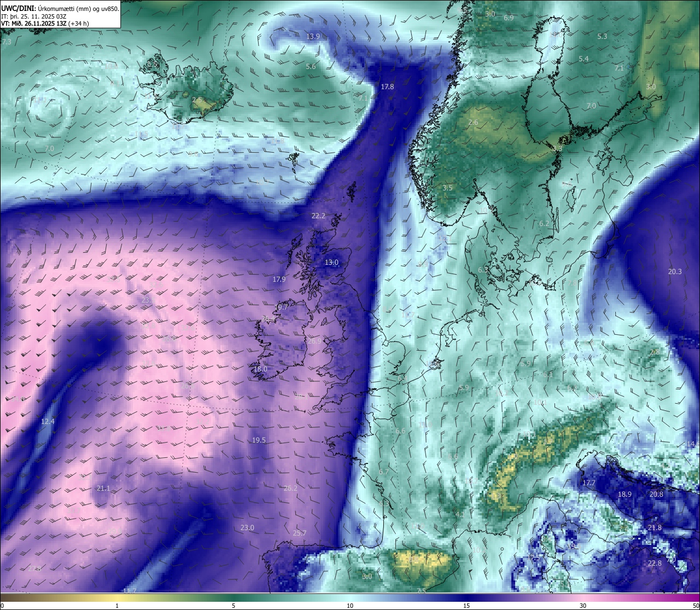
Task: Click the map value "20.3"
Action: tap(675, 271)
